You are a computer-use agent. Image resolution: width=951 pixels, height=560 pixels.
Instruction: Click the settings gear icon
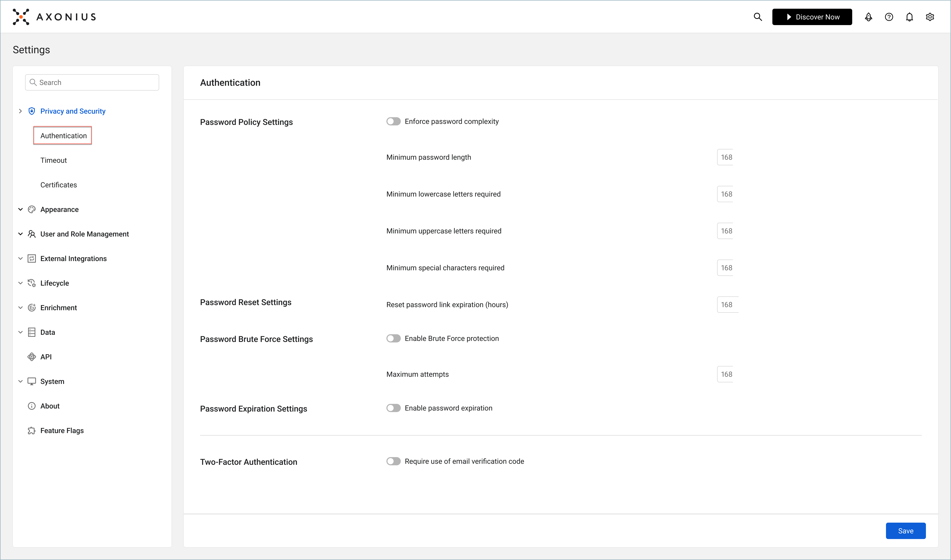point(930,17)
